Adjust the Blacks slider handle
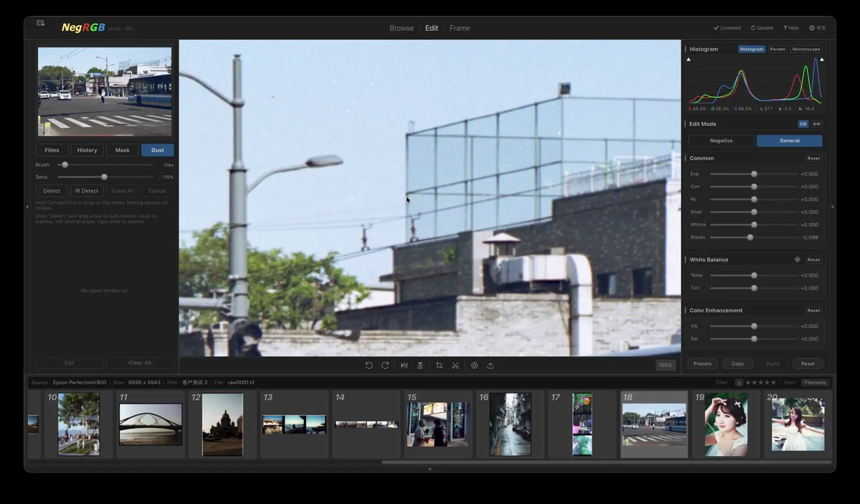The width and height of the screenshot is (860, 504). [750, 237]
